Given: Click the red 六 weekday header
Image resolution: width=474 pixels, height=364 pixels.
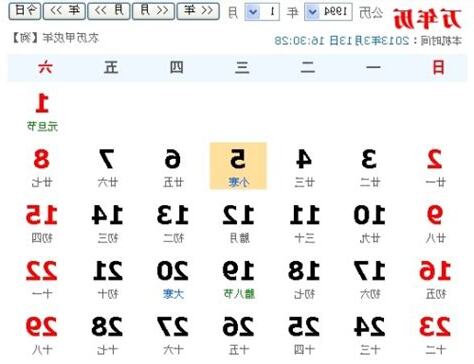Looking at the screenshot, I should (45, 67).
